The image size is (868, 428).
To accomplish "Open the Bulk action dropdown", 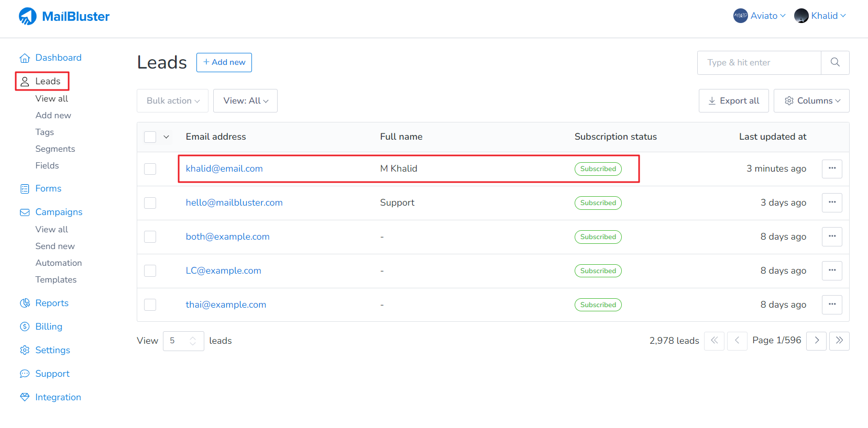I will [172, 101].
